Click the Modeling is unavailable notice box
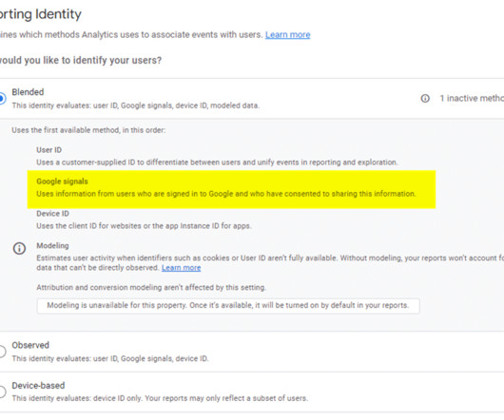This screenshot has width=504, height=420. point(228,306)
